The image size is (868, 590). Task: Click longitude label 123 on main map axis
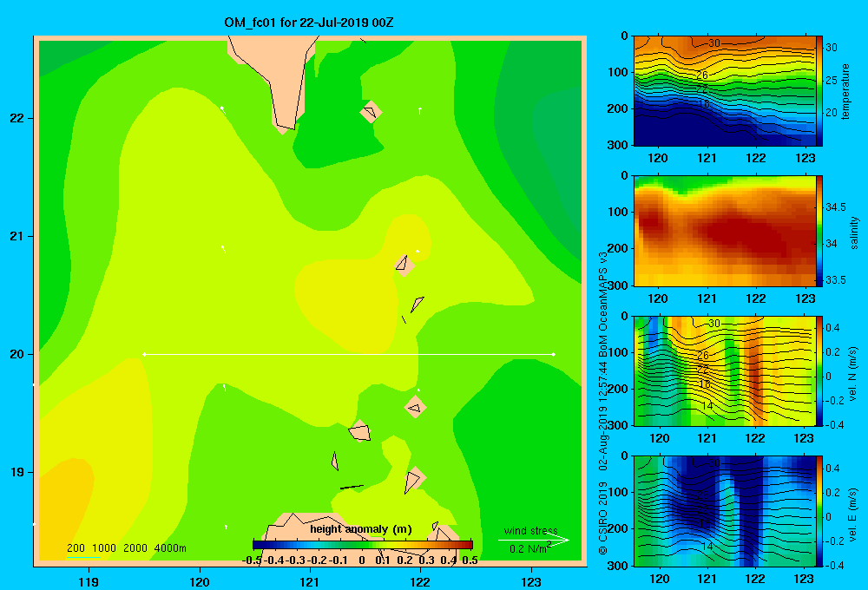pos(531,581)
